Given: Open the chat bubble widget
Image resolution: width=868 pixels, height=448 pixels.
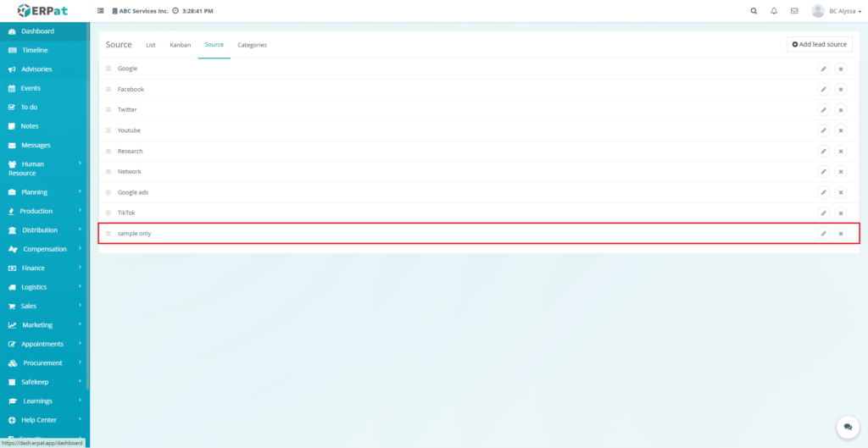Looking at the screenshot, I should (x=848, y=427).
